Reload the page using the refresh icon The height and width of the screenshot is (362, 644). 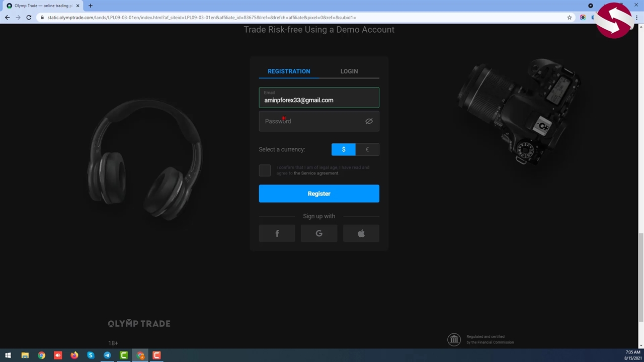coord(29,18)
